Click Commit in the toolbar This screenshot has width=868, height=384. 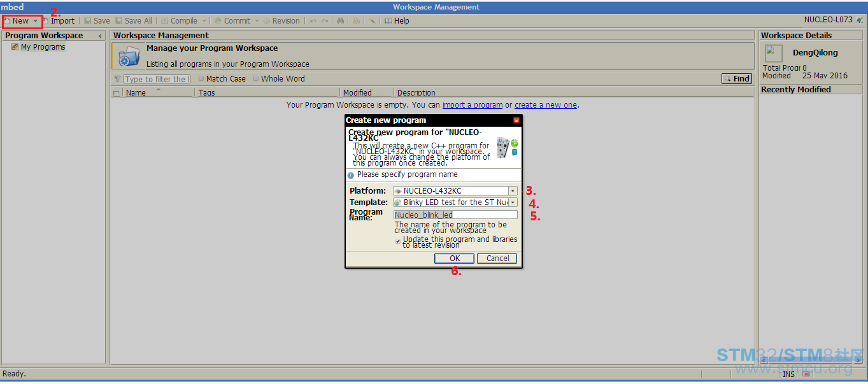(x=232, y=21)
